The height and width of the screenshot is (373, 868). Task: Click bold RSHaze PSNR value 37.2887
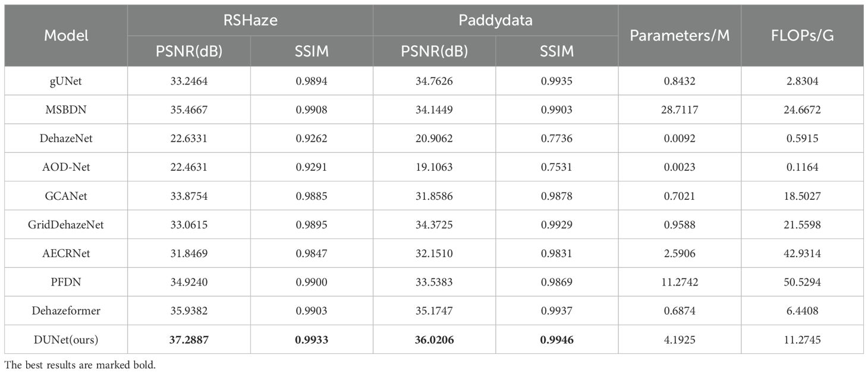(189, 340)
